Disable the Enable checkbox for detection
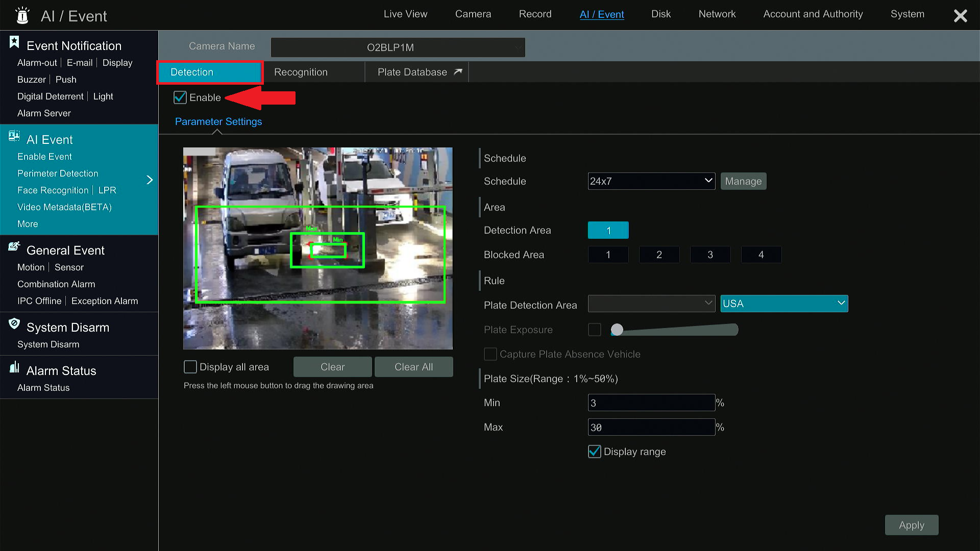 pyautogui.click(x=180, y=97)
